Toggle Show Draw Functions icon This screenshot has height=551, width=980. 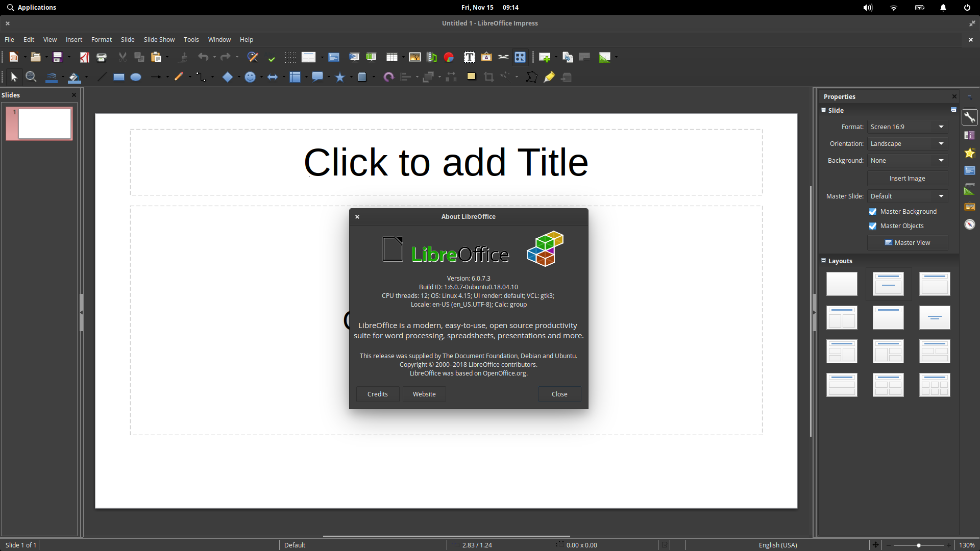pos(520,57)
